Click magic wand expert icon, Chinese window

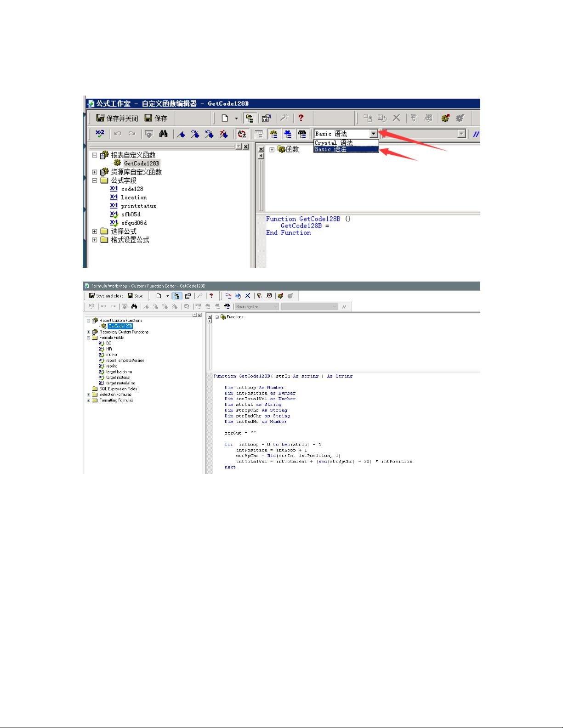pyautogui.click(x=284, y=118)
